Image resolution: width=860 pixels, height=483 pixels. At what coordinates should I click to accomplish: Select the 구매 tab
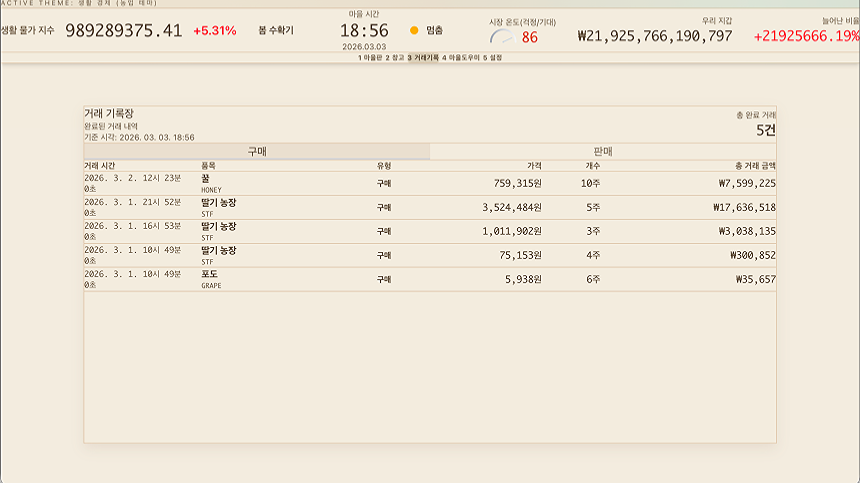[x=257, y=151]
